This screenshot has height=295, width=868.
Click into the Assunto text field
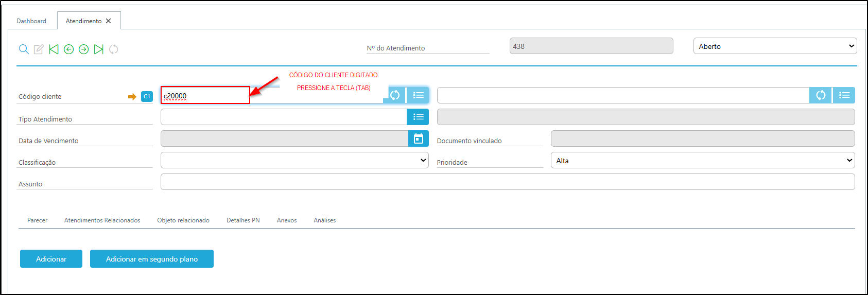(507, 182)
